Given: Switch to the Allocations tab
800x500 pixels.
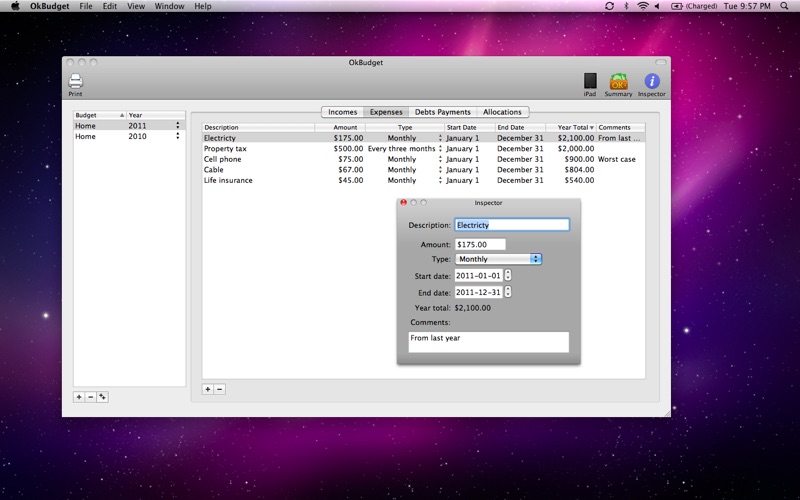Looking at the screenshot, I should (502, 112).
